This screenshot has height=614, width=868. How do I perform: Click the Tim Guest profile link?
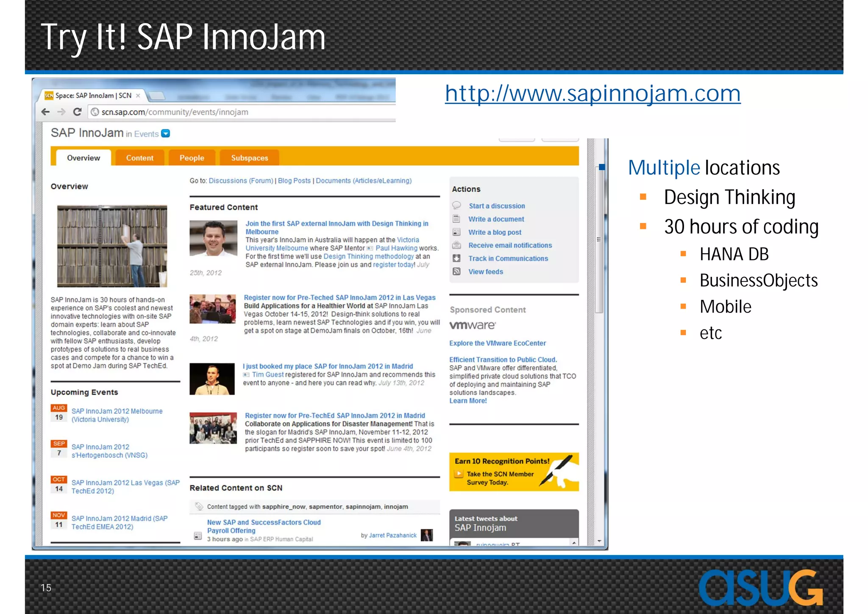click(268, 374)
